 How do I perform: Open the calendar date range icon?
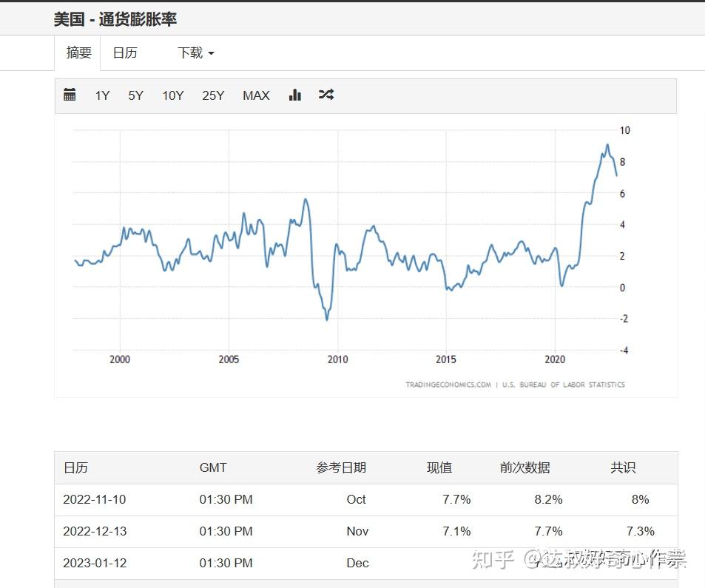[70, 95]
